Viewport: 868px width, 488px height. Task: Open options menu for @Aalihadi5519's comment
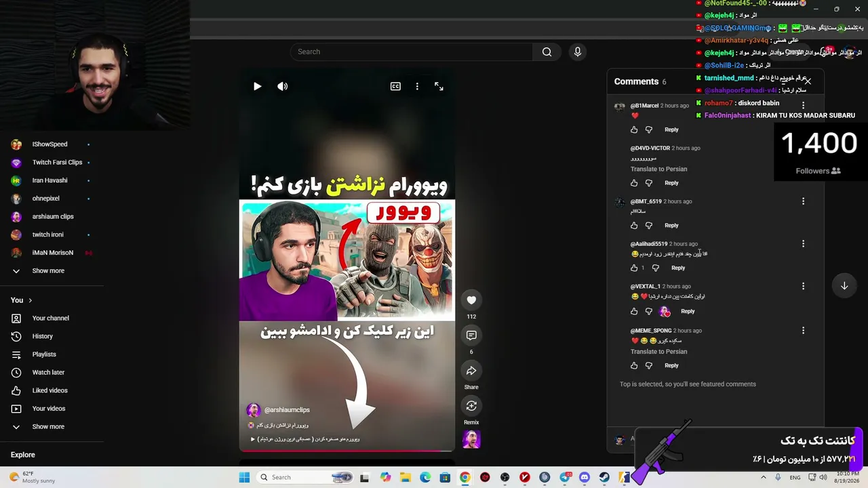[x=803, y=244]
